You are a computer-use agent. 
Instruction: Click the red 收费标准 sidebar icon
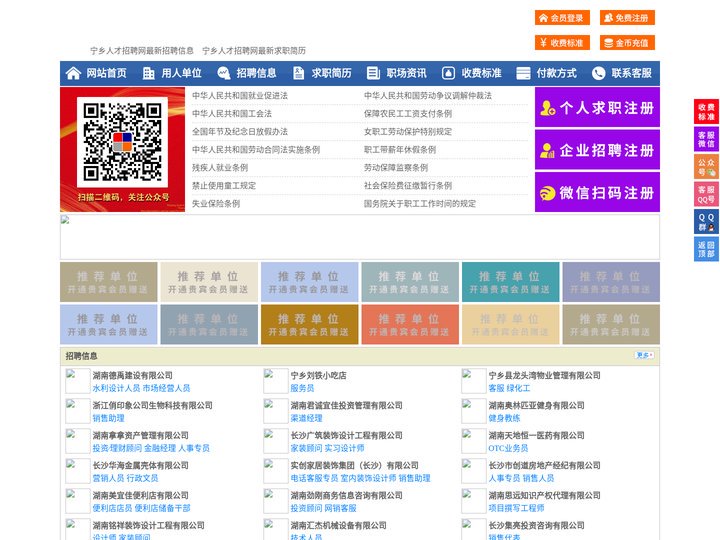(x=706, y=112)
